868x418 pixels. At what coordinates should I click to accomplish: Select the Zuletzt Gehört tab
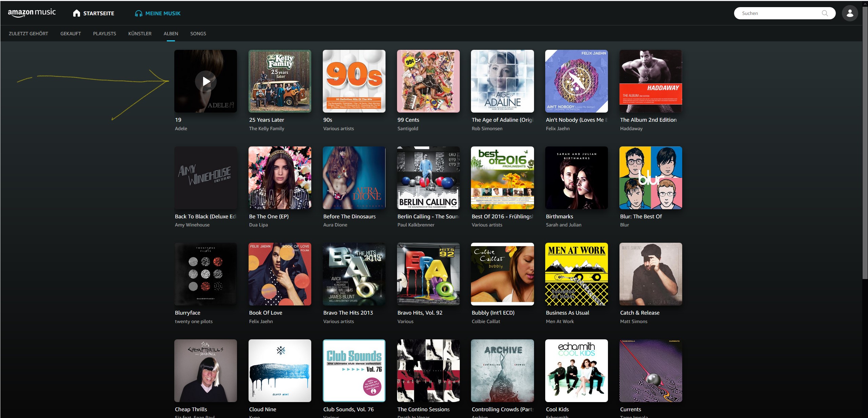[28, 34]
